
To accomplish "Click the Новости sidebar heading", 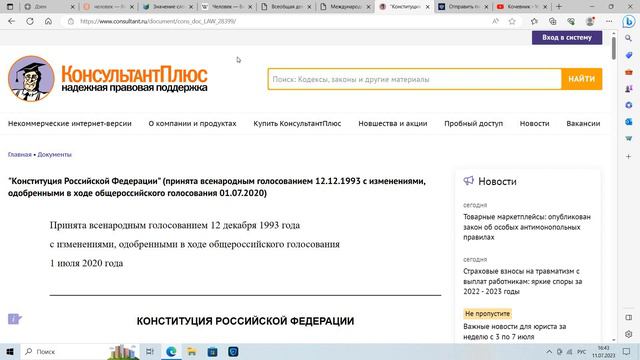I will click(497, 181).
